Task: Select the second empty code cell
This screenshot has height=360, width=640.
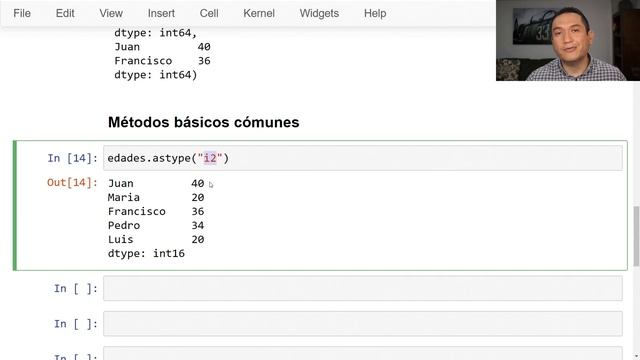Action: point(362,324)
